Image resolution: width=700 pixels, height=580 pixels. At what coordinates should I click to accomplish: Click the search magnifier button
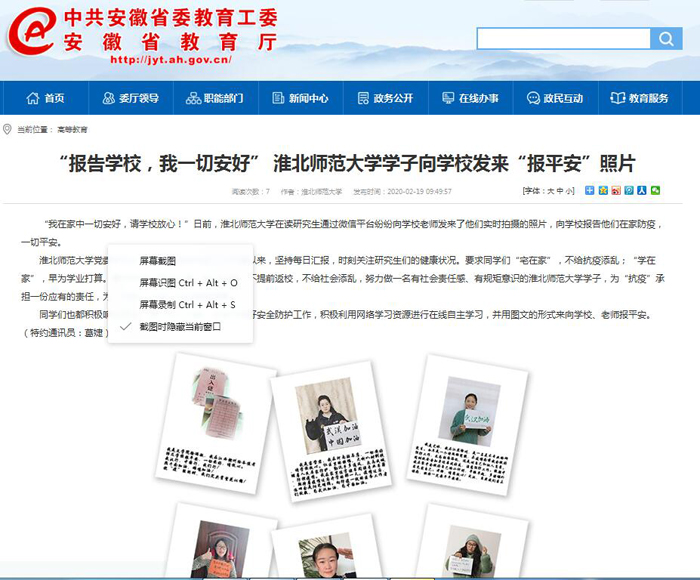pyautogui.click(x=666, y=39)
